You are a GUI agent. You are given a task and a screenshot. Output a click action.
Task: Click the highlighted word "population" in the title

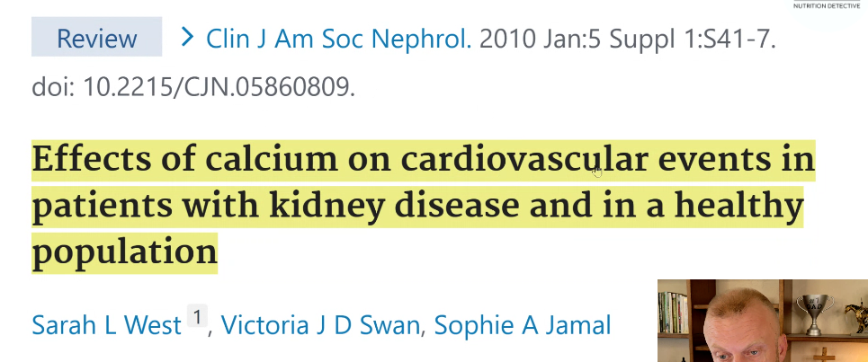(x=125, y=252)
